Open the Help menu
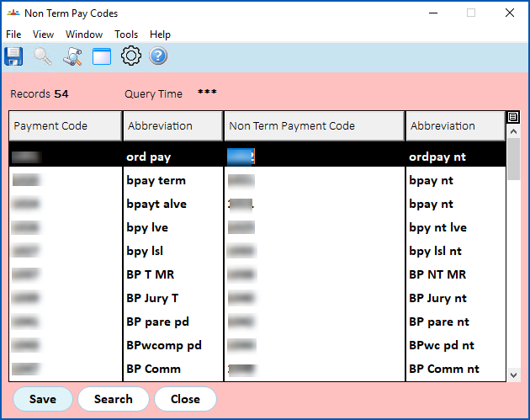Image resolution: width=530 pixels, height=420 pixels. pyautogui.click(x=160, y=35)
